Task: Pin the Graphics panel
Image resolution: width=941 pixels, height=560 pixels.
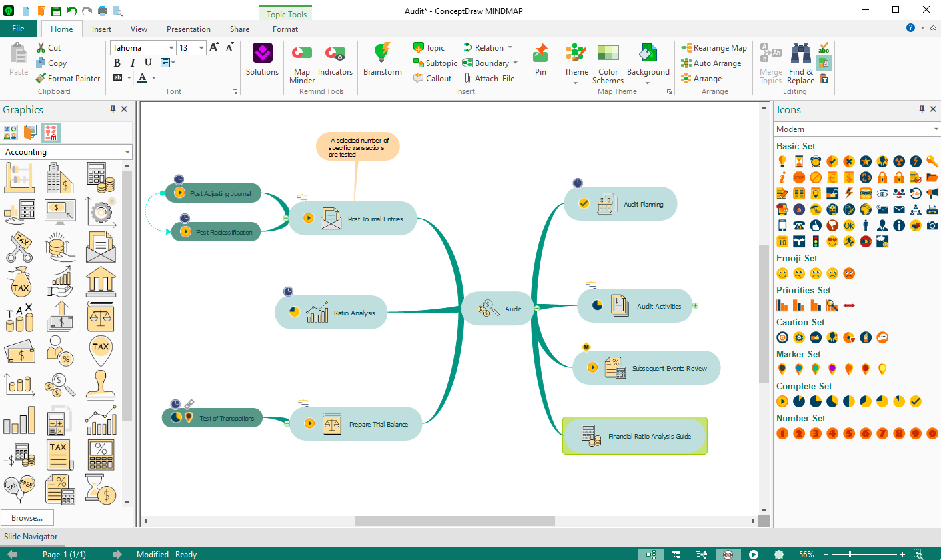Action: [113, 109]
